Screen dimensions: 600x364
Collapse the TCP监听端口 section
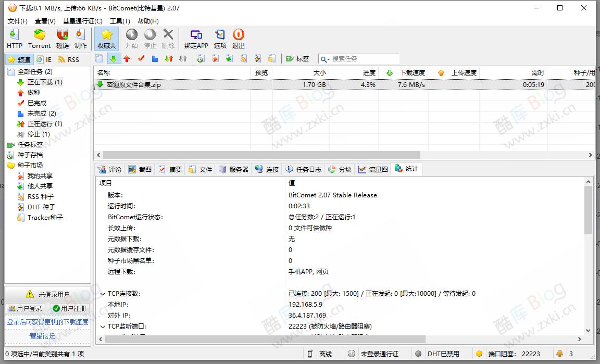point(102,326)
